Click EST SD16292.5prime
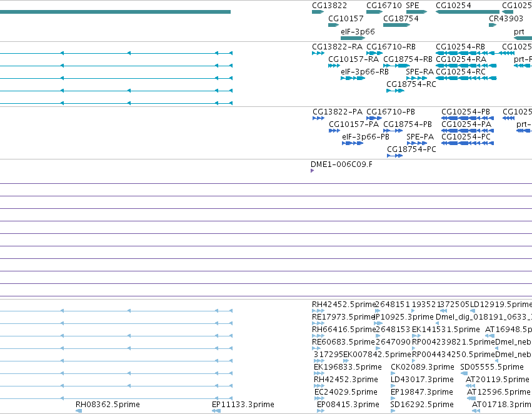Image resolution: width=532 pixels, height=414 pixels. [x=422, y=405]
